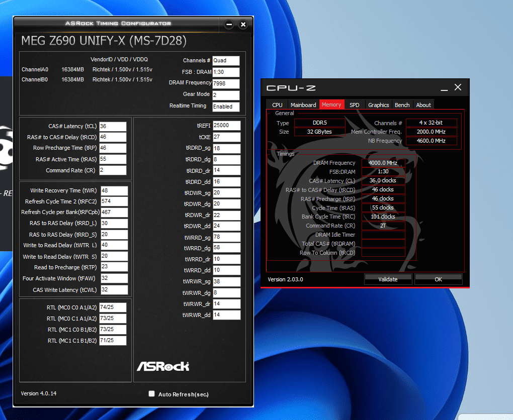Click the Four Activate Window (tFAW) field
The image size is (513, 420).
114,278
